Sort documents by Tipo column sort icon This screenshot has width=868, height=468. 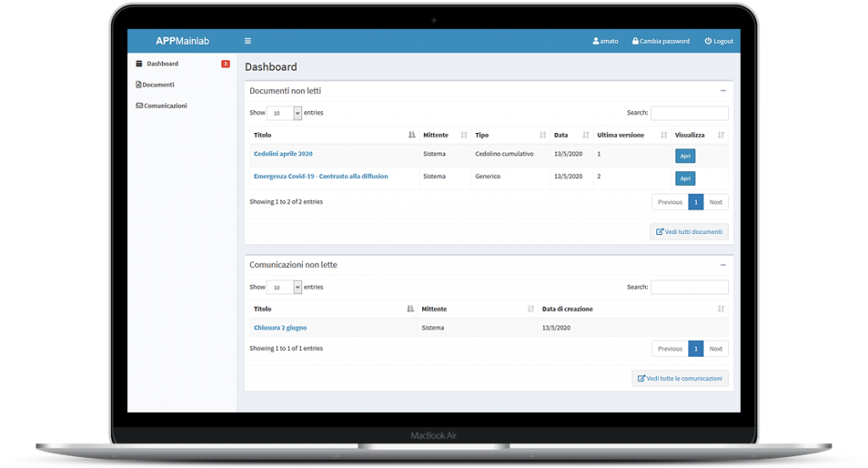(x=542, y=135)
